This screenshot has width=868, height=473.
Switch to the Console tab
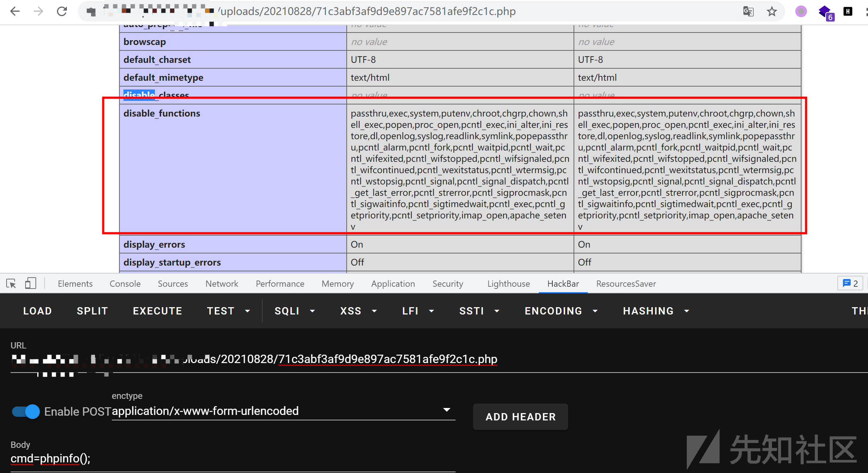(x=125, y=284)
